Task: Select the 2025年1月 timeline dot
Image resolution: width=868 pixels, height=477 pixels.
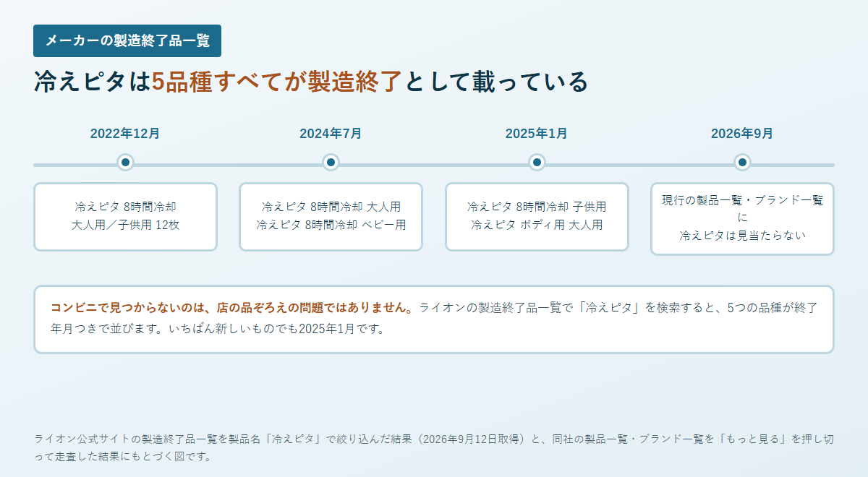Action: pyautogui.click(x=537, y=163)
